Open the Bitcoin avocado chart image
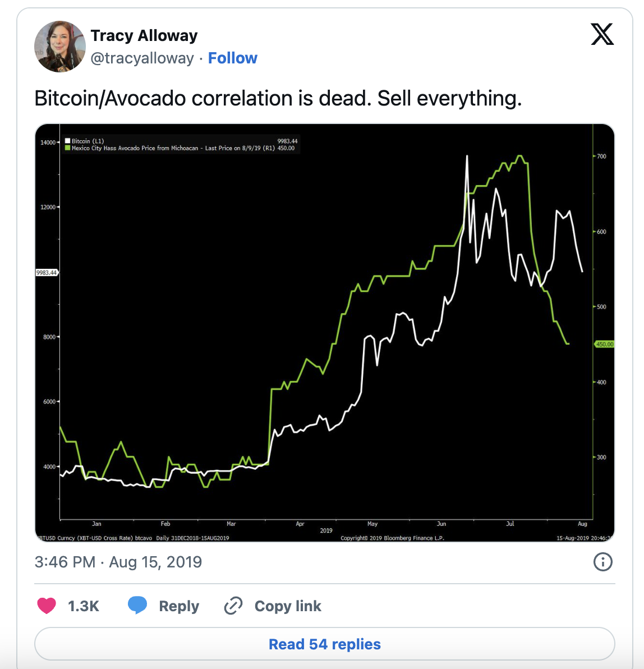 325,333
